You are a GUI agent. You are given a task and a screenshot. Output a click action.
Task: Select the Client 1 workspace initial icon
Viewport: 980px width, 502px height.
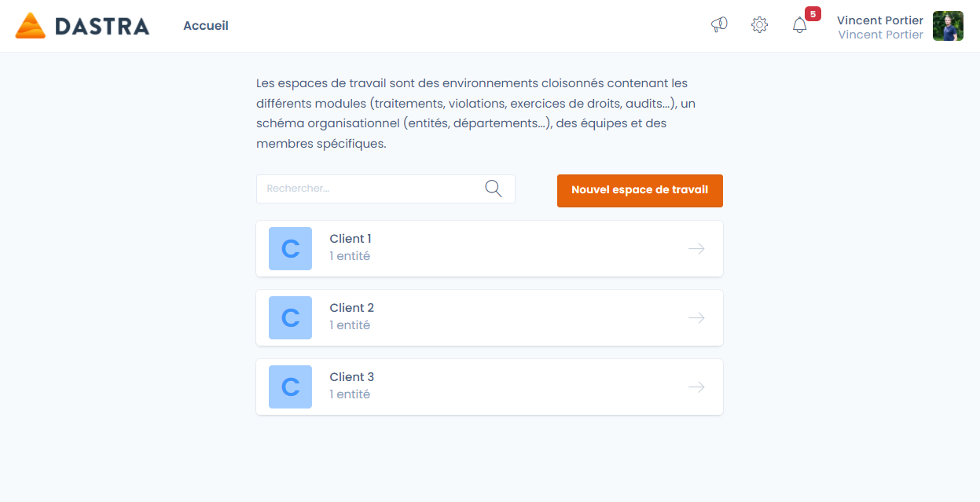pyautogui.click(x=290, y=248)
